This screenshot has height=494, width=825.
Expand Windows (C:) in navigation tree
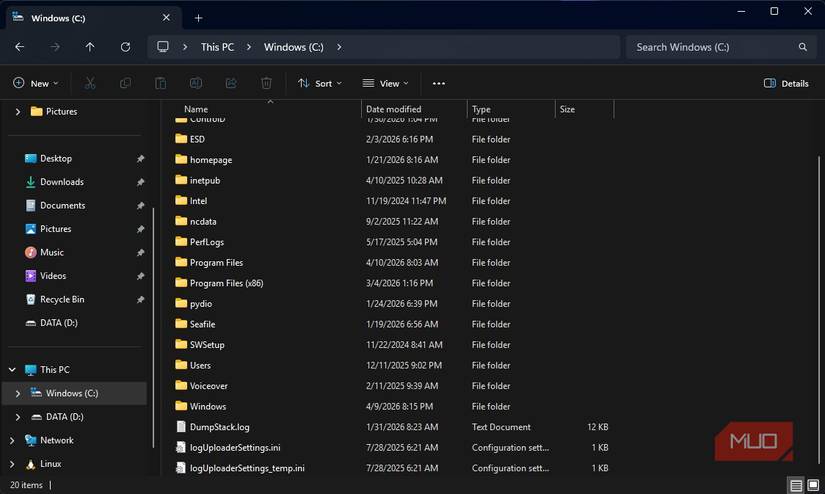(18, 394)
